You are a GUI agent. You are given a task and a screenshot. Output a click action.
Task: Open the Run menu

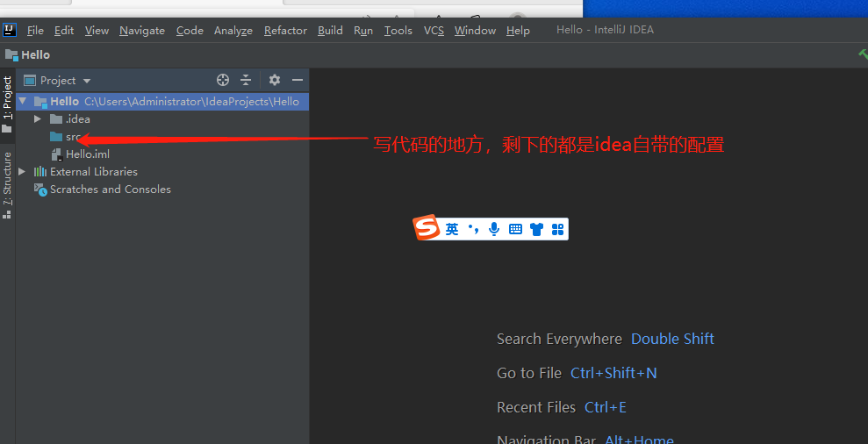click(363, 31)
